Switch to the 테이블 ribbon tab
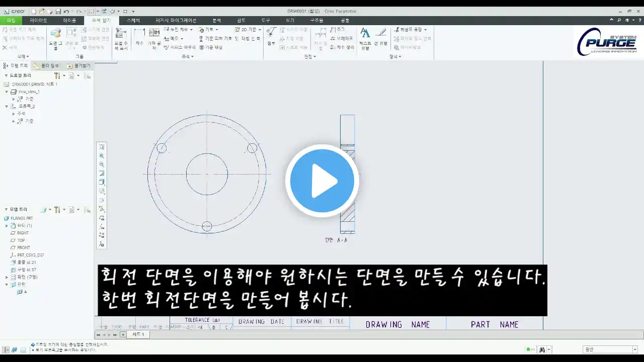The height and width of the screenshot is (362, 644). coord(69,21)
